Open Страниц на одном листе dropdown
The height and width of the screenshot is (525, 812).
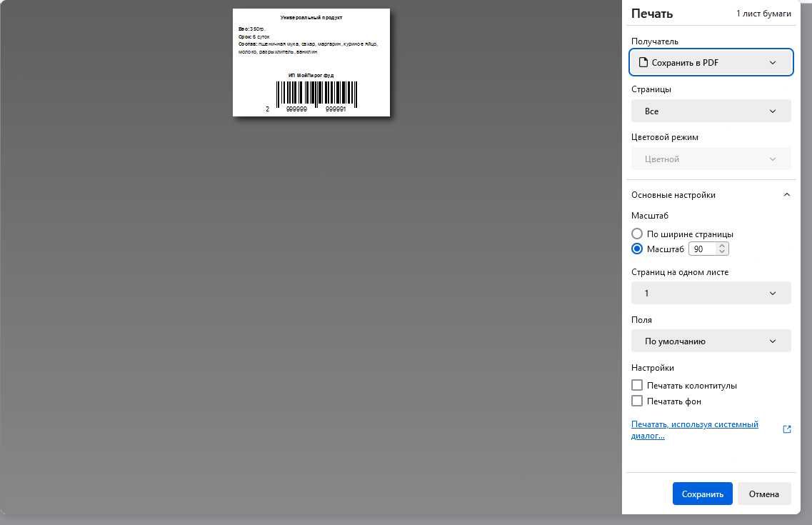[711, 293]
